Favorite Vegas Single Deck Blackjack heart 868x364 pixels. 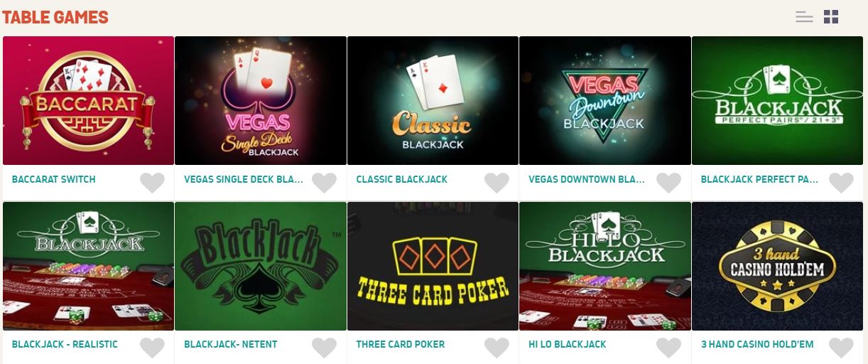324,183
